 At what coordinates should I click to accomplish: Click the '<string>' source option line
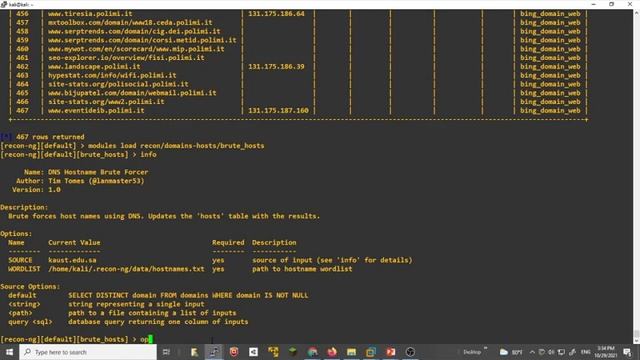pyautogui.click(x=106, y=304)
